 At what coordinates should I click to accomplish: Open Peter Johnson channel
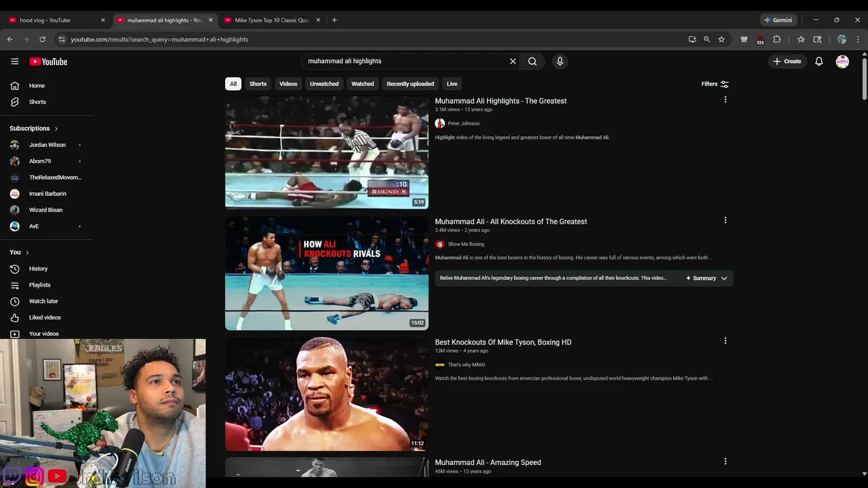463,123
